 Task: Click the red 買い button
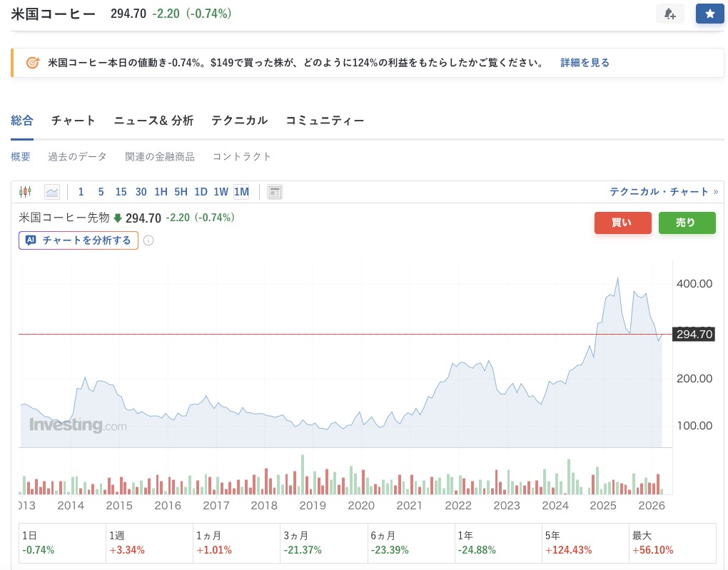point(622,223)
